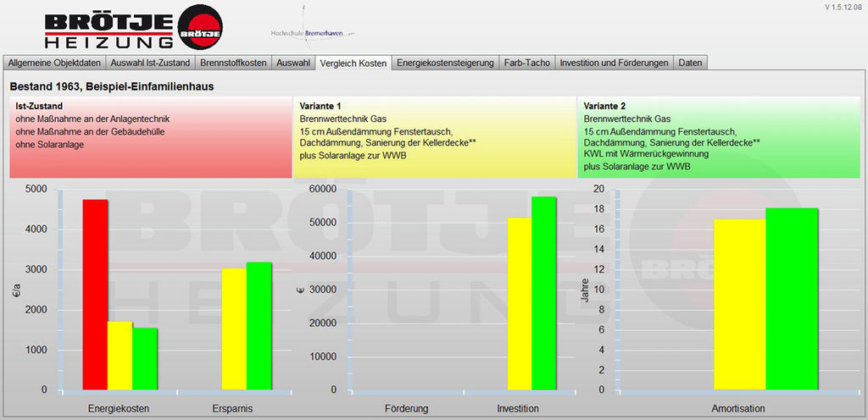Open the Daten tab

pos(690,63)
